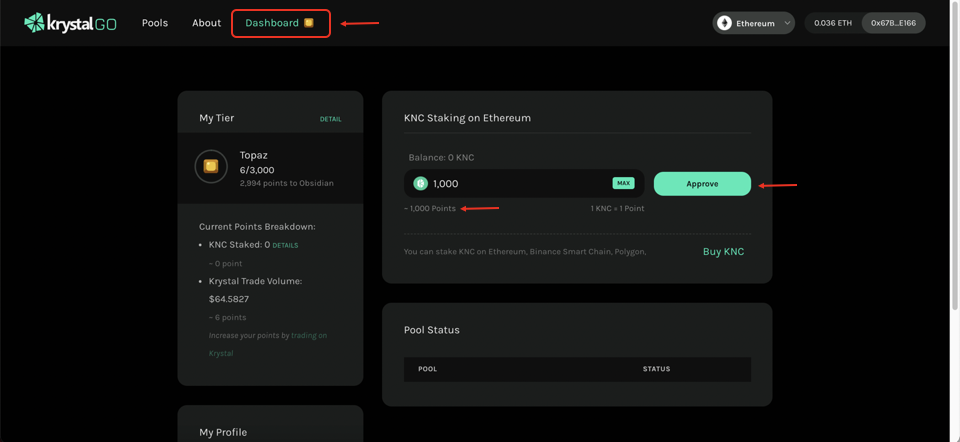This screenshot has height=442, width=960.
Task: Expand the Ethereum network dropdown chevron
Action: point(787,23)
